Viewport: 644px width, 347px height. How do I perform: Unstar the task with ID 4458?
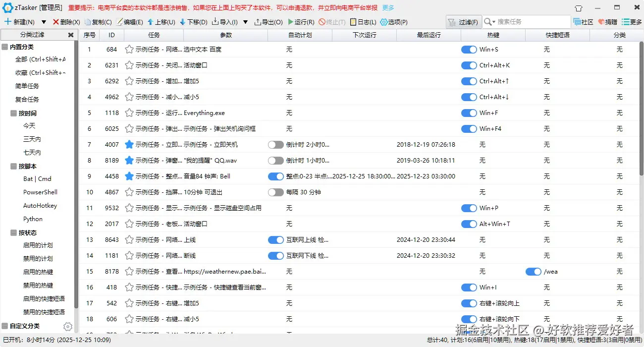point(129,176)
